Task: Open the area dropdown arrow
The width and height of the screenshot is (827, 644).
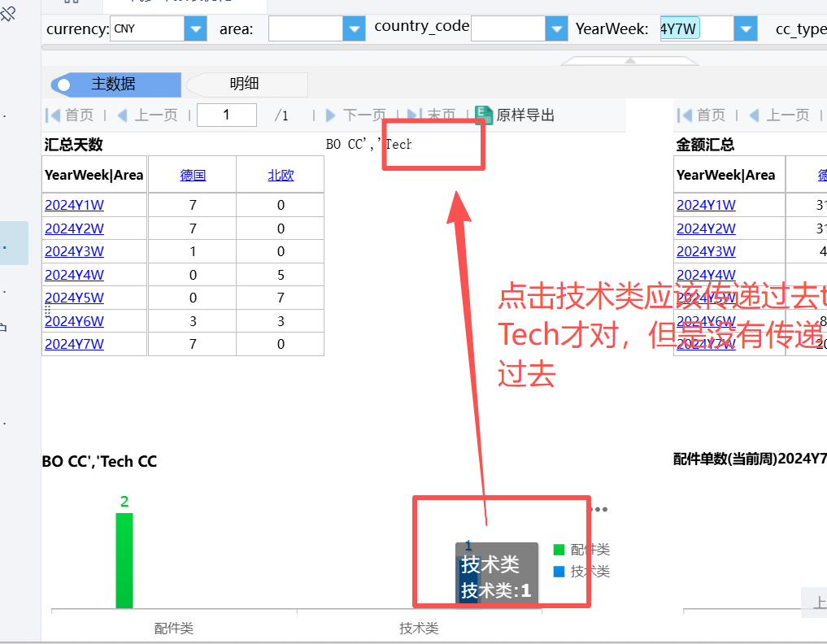Action: [x=354, y=28]
